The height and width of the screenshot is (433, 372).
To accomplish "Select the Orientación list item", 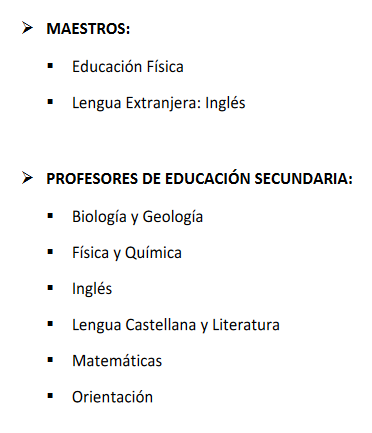I will click(x=112, y=397).
